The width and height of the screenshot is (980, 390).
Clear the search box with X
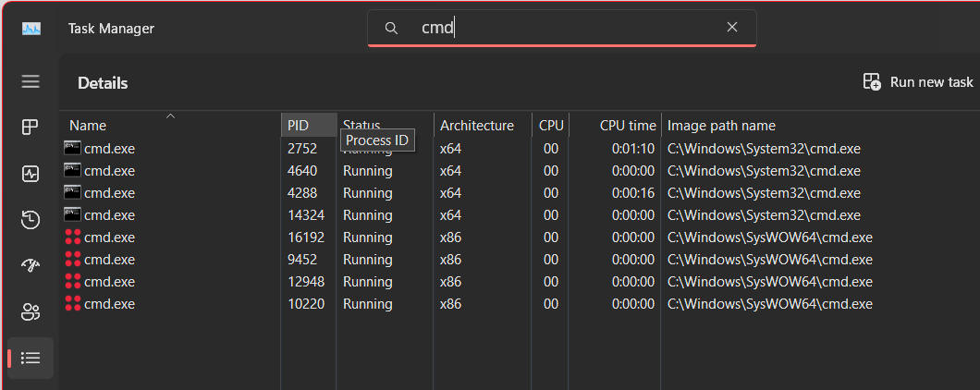[x=732, y=28]
